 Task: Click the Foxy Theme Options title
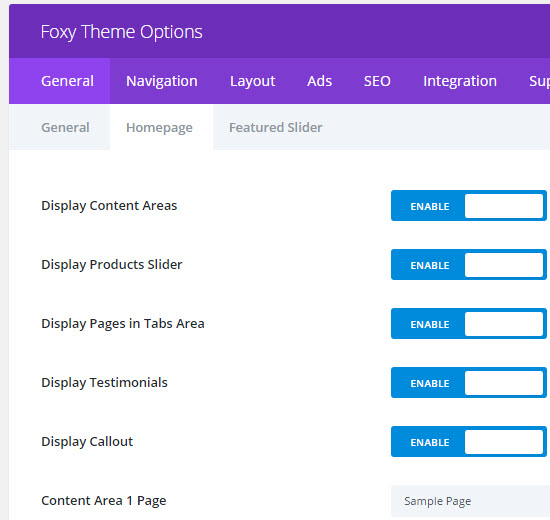tap(121, 32)
